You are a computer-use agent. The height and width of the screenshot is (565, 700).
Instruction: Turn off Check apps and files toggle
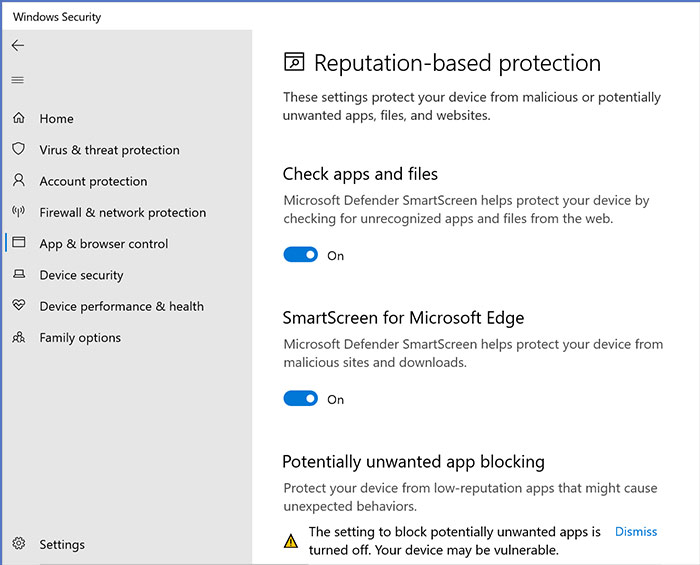click(x=300, y=255)
